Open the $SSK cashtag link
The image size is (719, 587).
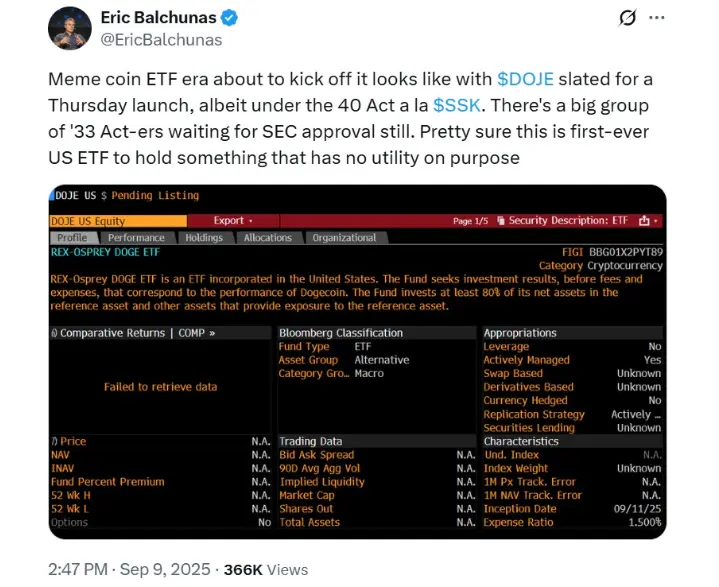(x=457, y=105)
